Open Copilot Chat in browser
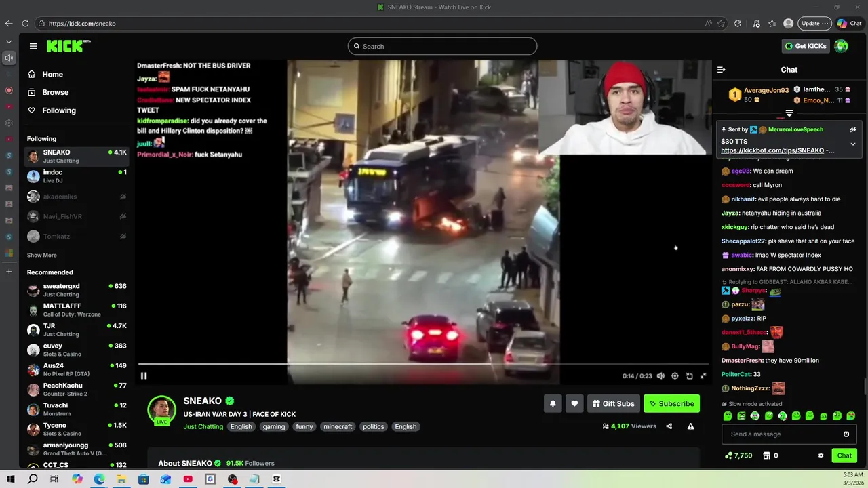Viewport: 868px width, 488px height. [850, 23]
